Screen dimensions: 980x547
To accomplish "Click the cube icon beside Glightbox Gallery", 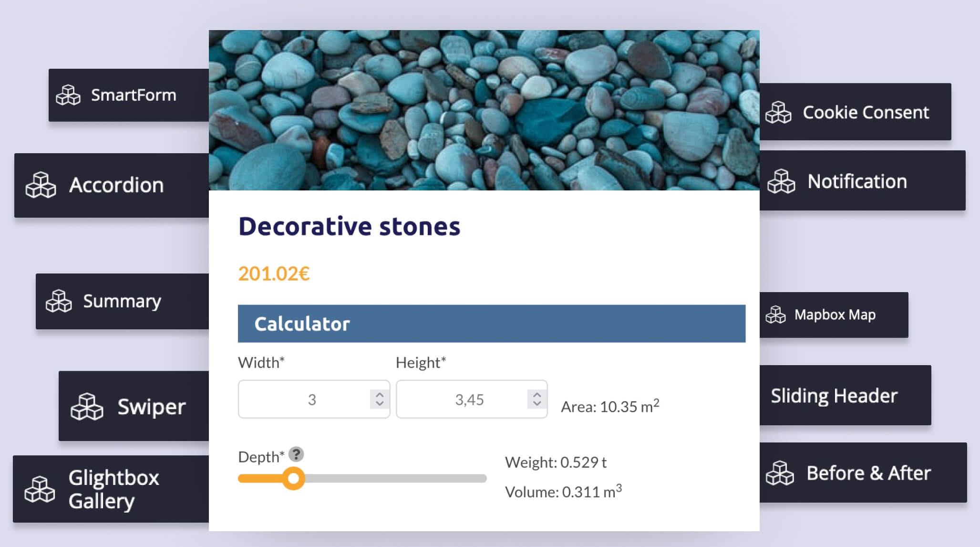I will (40, 489).
